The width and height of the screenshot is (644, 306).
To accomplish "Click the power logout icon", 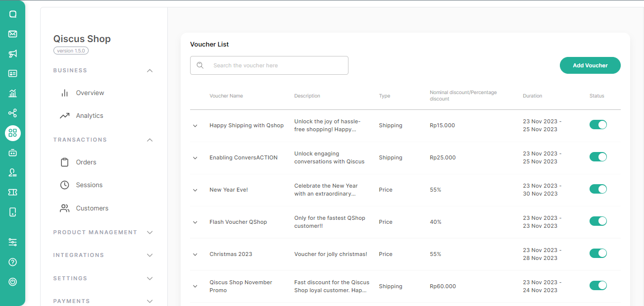I will coord(13,282).
